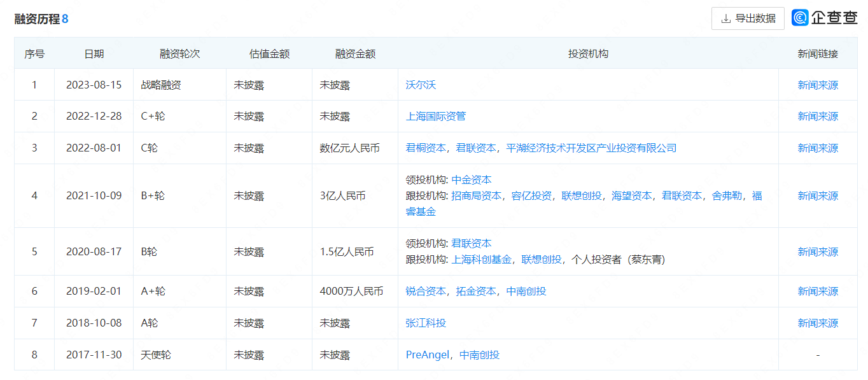The width and height of the screenshot is (868, 380).
Task: Select date cell 2022-12-28
Action: coord(94,116)
